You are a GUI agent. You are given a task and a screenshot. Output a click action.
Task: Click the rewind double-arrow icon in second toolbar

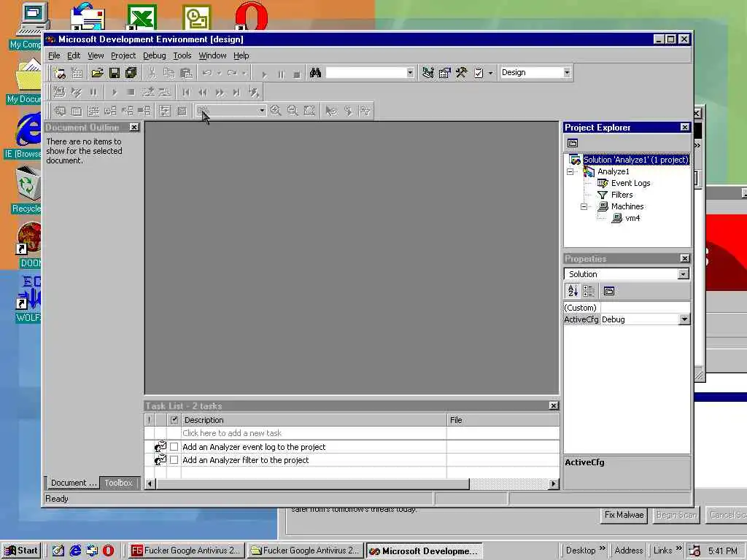pos(203,93)
